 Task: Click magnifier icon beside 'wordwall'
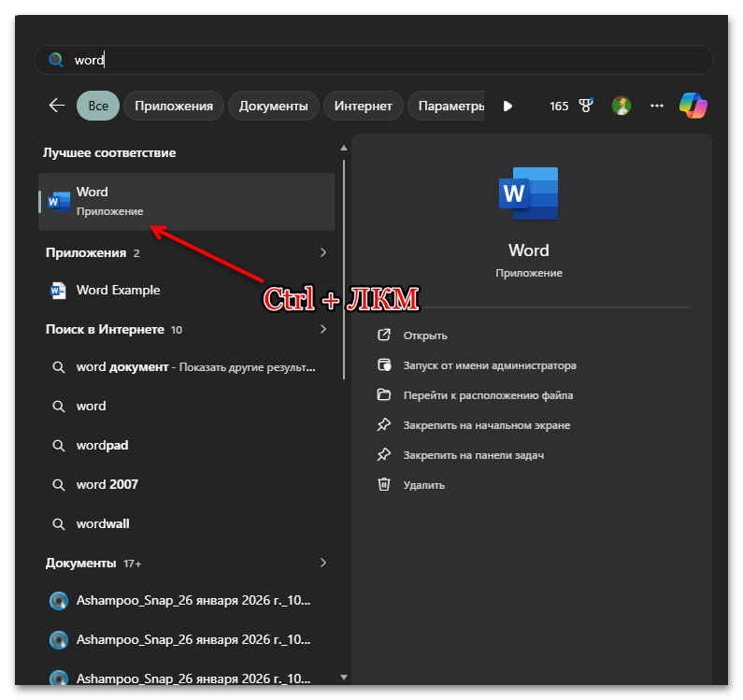[x=58, y=524]
